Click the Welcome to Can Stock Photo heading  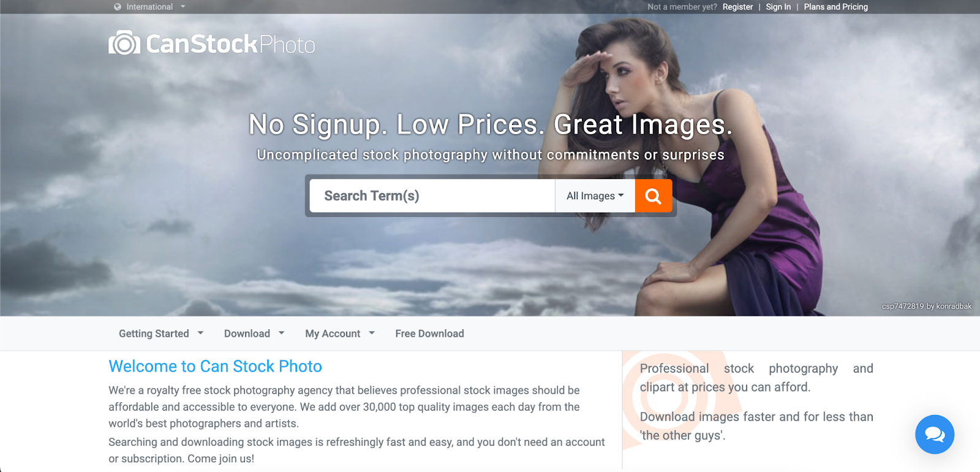coord(215,366)
